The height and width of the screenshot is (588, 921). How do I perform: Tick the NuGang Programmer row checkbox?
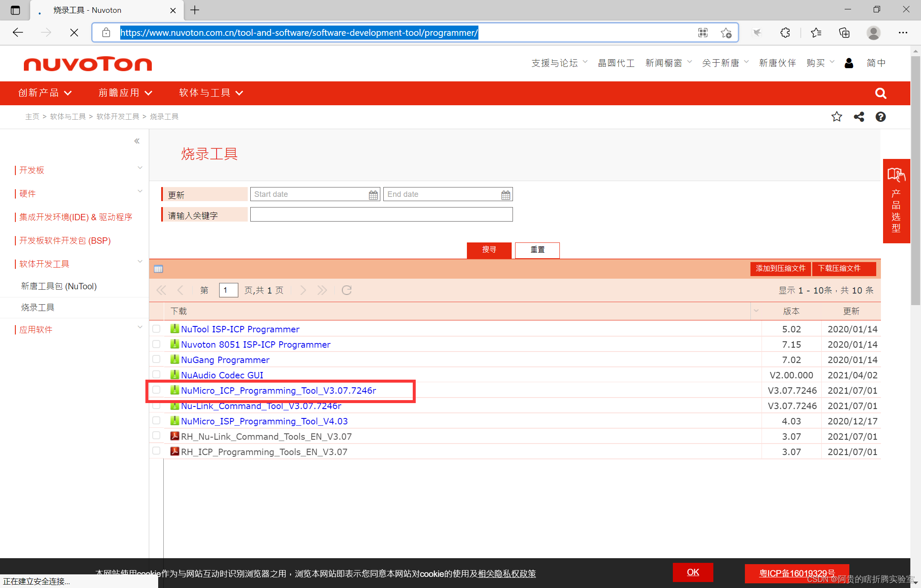click(x=156, y=359)
